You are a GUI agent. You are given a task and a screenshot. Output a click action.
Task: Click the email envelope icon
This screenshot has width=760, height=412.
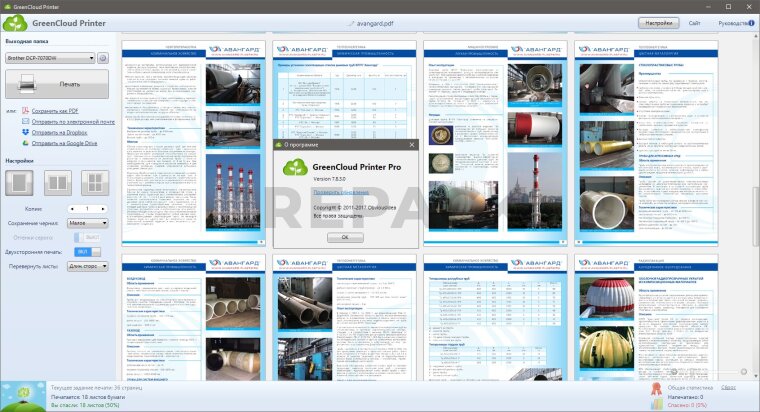tap(25, 122)
